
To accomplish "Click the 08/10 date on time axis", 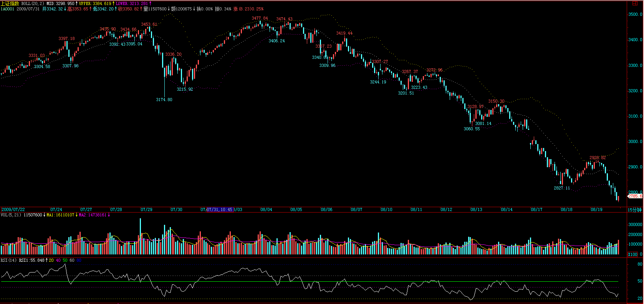I will [x=386, y=209].
